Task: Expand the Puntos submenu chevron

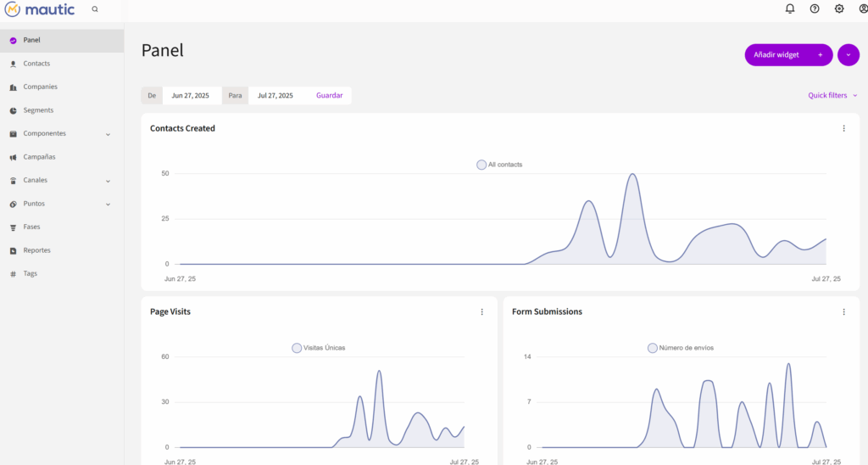Action: point(108,204)
